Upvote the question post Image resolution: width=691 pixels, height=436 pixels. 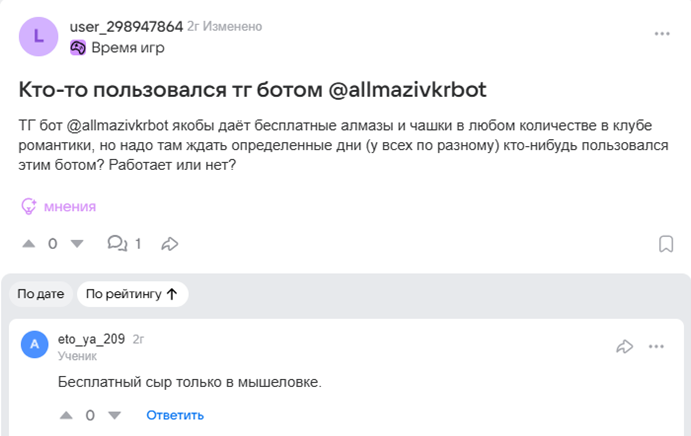[28, 243]
